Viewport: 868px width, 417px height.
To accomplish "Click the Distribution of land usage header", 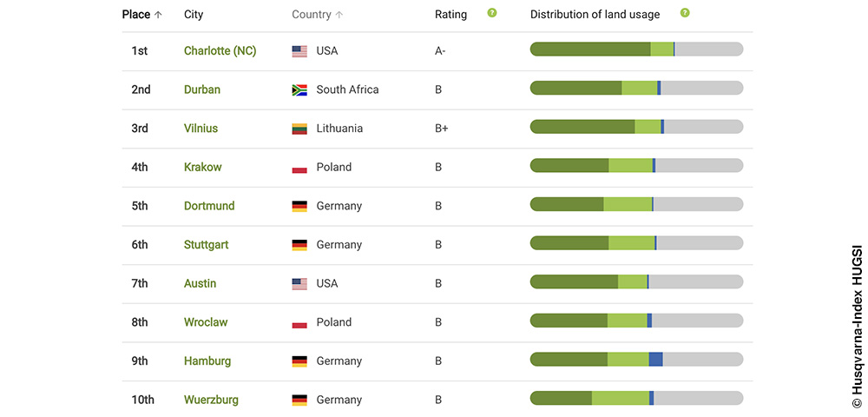I will 595,15.
